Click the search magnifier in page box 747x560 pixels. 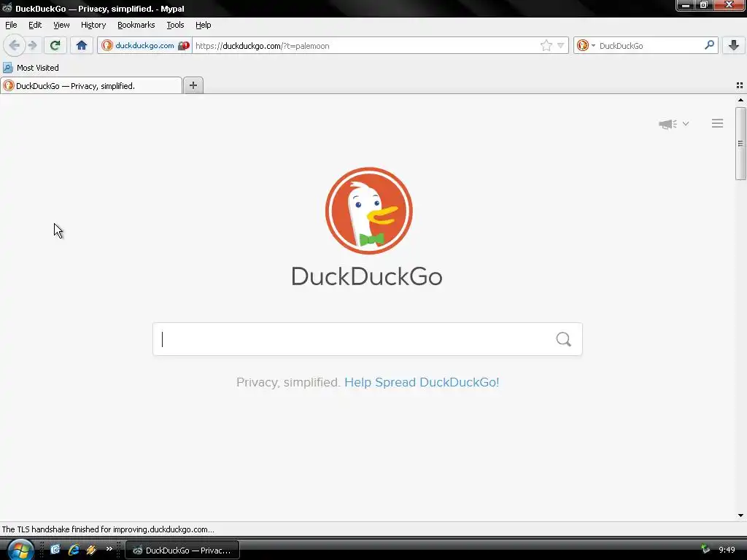click(564, 339)
